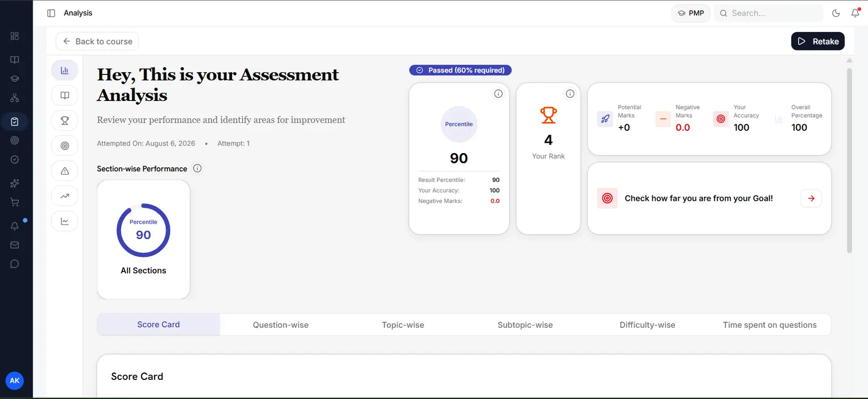
Task: Click the 'Result Percentile:' row label
Action: coord(442,180)
